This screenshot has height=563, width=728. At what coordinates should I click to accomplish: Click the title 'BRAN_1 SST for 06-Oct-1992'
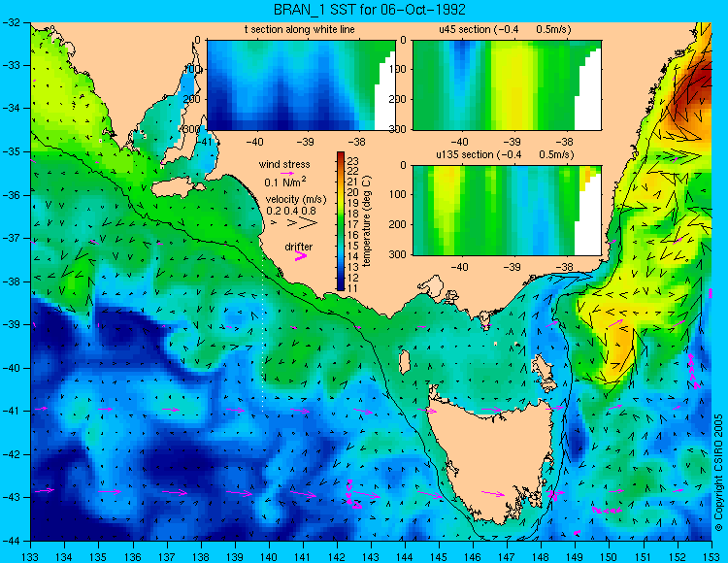(x=369, y=10)
